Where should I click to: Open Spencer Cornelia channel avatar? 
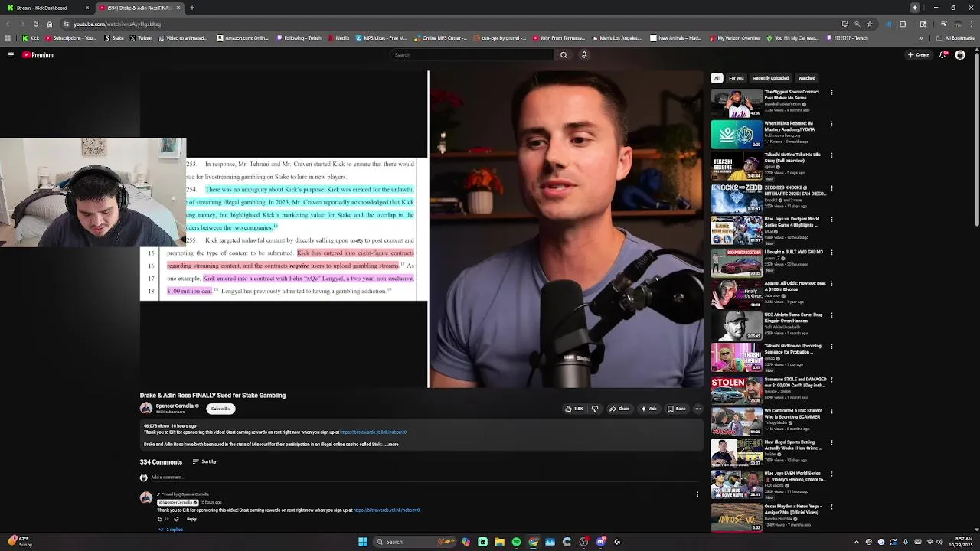pyautogui.click(x=146, y=409)
